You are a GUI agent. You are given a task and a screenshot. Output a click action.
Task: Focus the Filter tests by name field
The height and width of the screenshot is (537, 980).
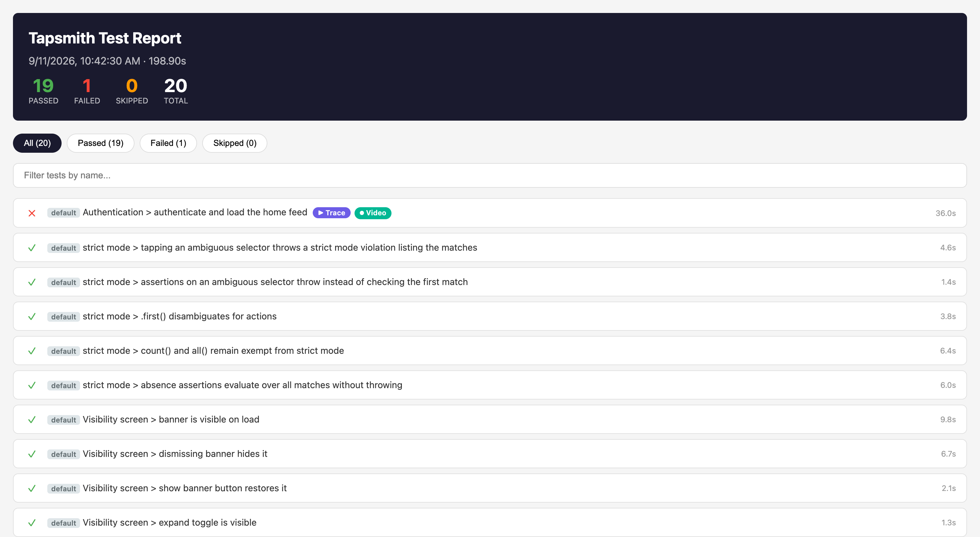pyautogui.click(x=490, y=175)
